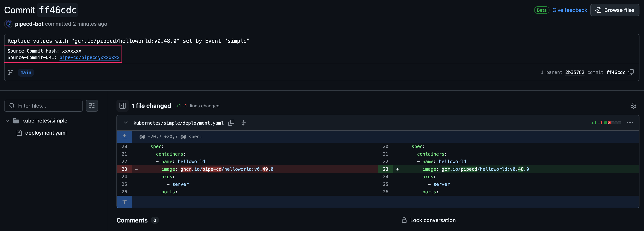Open the file filter options icon
Image resolution: width=644 pixels, height=231 pixels.
[x=92, y=106]
